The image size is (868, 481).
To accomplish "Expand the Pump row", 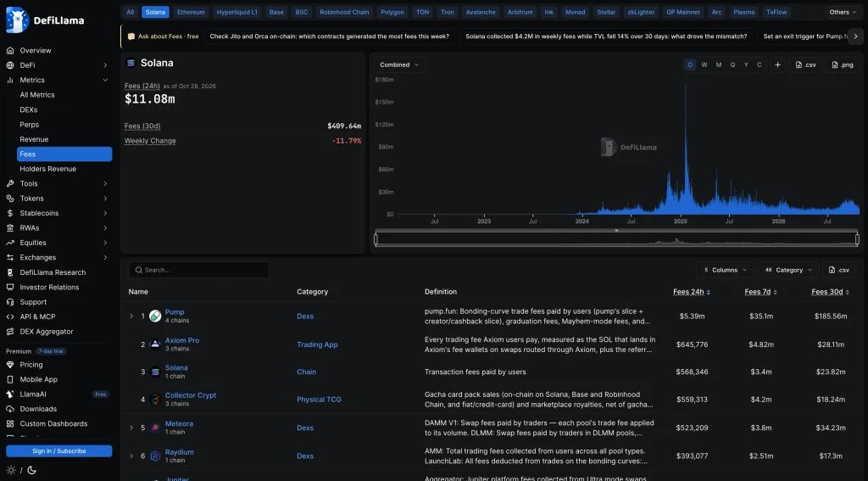I will [131, 316].
